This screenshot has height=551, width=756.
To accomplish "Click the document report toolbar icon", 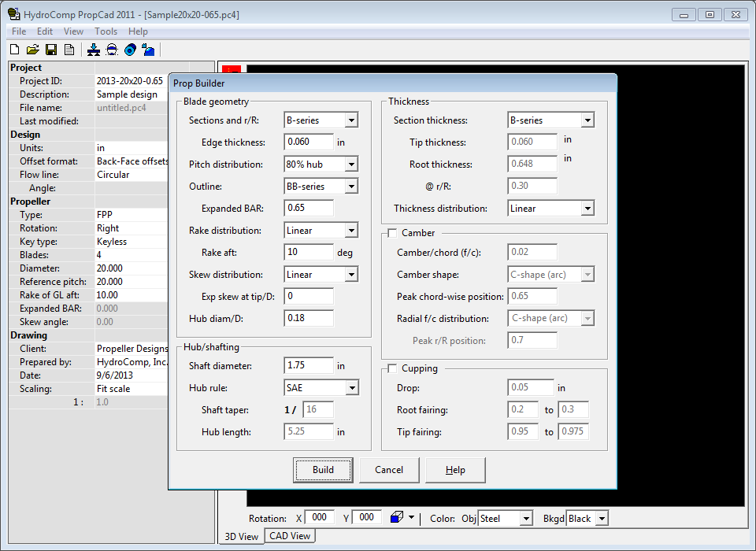I will (69, 50).
